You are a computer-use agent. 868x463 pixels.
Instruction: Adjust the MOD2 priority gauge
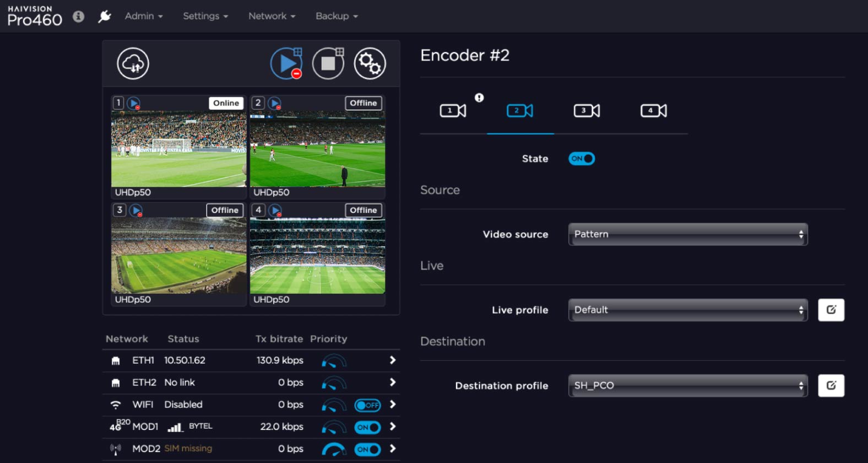coord(334,449)
